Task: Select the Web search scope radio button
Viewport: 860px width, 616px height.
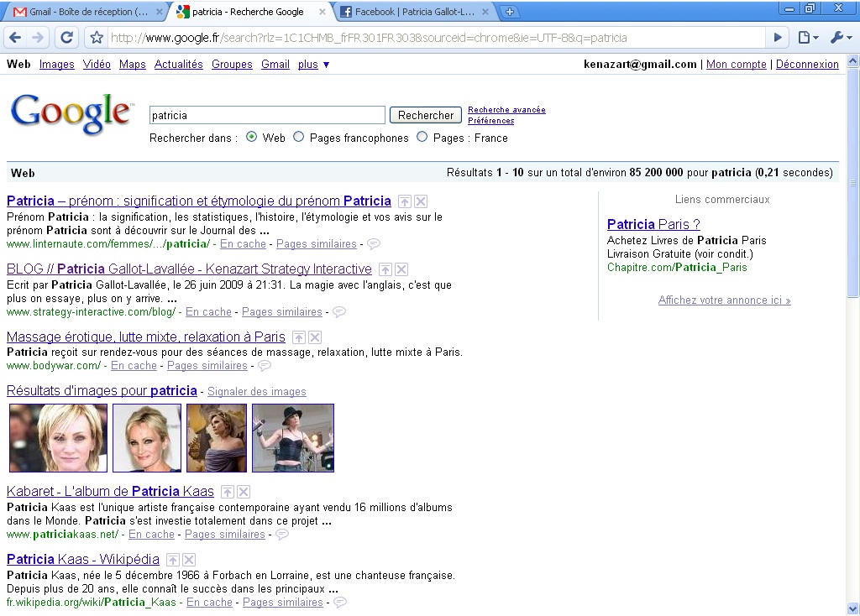Action: pyautogui.click(x=251, y=137)
